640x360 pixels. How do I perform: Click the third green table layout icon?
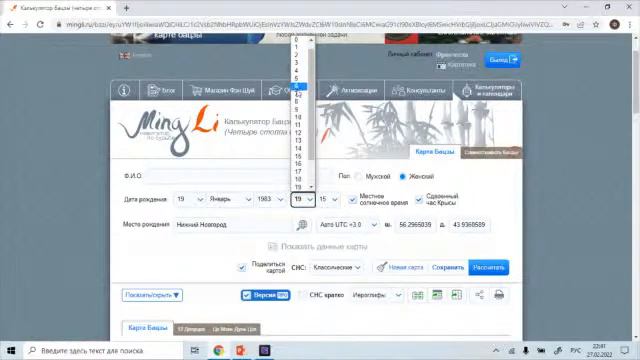(457, 294)
